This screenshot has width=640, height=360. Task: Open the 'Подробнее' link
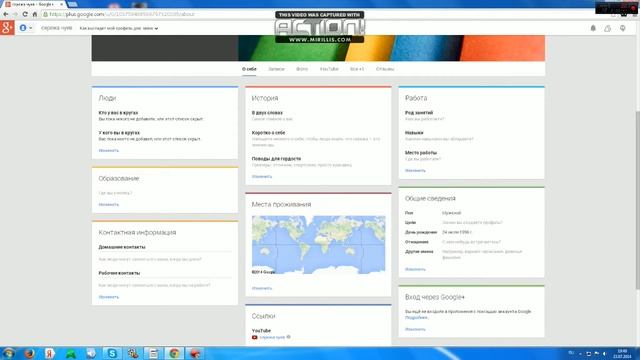pyautogui.click(x=416, y=318)
